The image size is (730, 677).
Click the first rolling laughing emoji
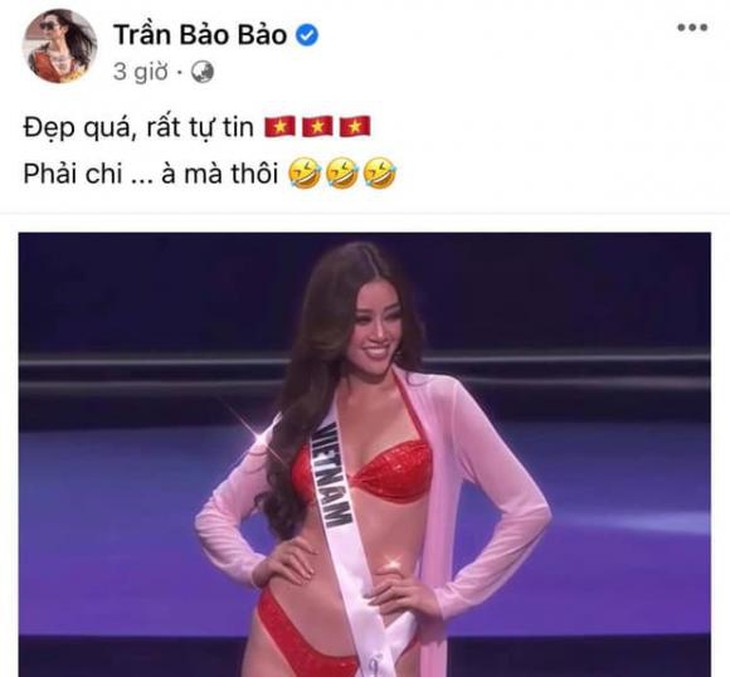tap(304, 174)
